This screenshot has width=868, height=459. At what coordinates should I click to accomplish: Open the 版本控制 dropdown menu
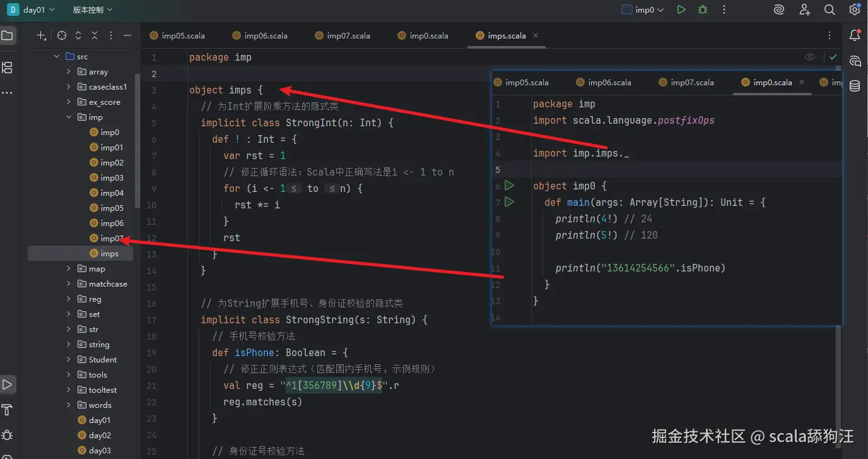click(x=93, y=9)
